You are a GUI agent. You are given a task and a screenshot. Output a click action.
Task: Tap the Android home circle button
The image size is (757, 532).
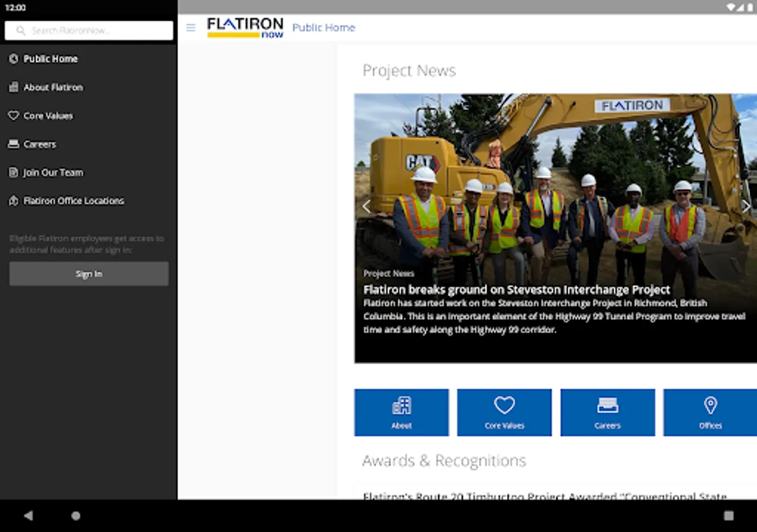click(76, 515)
